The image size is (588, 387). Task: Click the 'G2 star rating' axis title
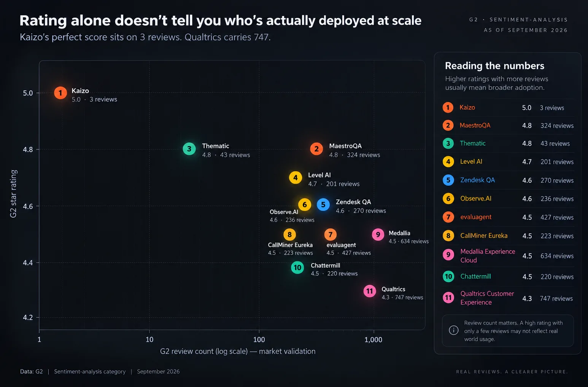13,194
